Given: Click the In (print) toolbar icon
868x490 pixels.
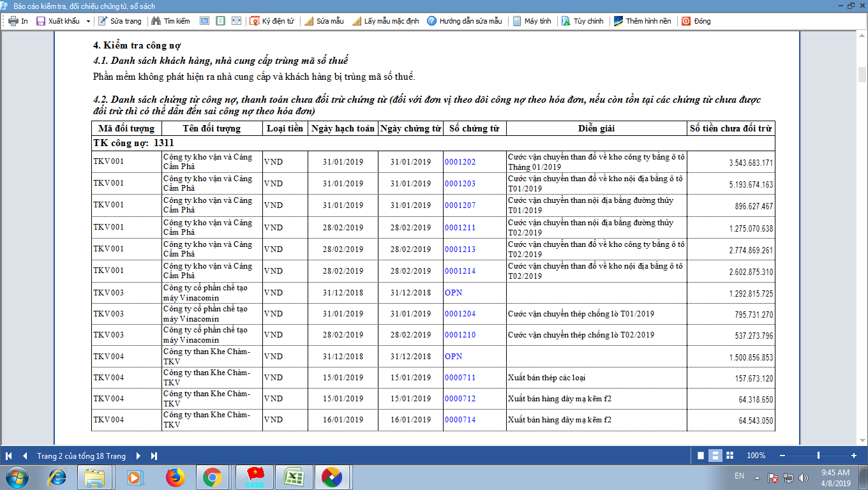Looking at the screenshot, I should 13,21.
